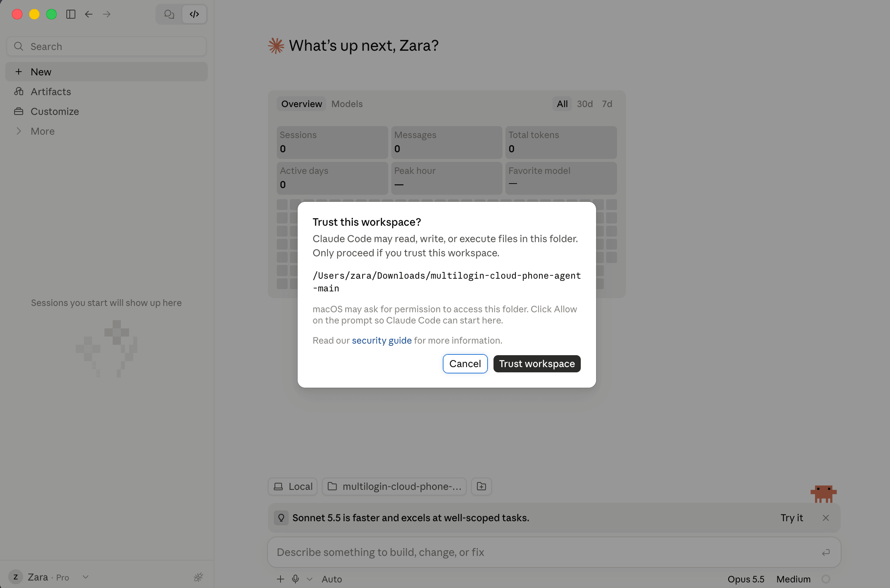Click the lightbulb tip icon
890x588 pixels.
point(281,518)
